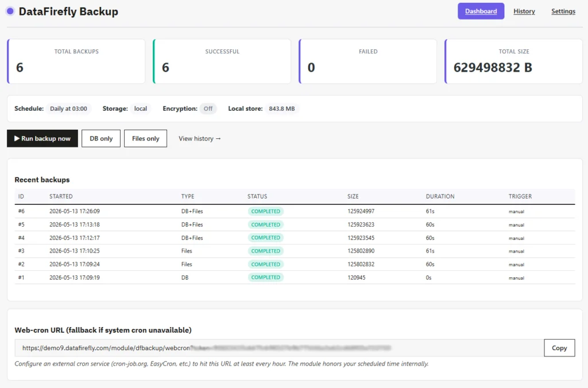588x388 pixels.
Task: Click the 843.8 MB local store badge
Action: (281, 108)
